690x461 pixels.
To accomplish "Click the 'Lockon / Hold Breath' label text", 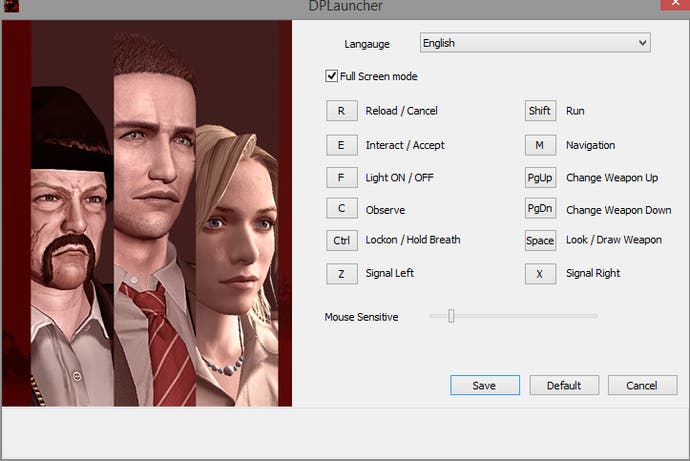I will [413, 240].
